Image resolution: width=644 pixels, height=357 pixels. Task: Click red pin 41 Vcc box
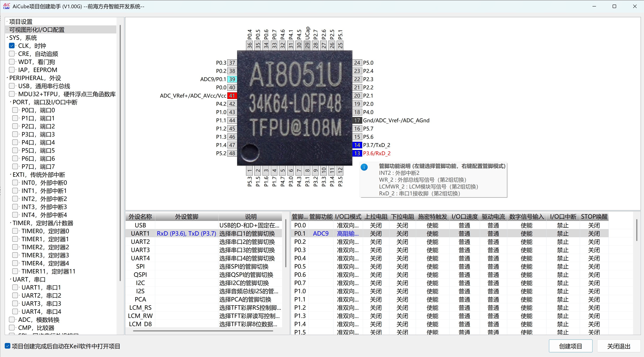[232, 96]
